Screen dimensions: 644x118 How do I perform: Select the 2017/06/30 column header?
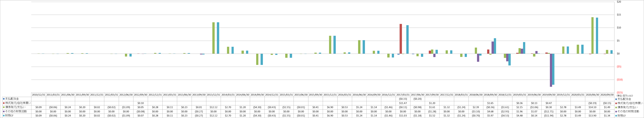418,95
